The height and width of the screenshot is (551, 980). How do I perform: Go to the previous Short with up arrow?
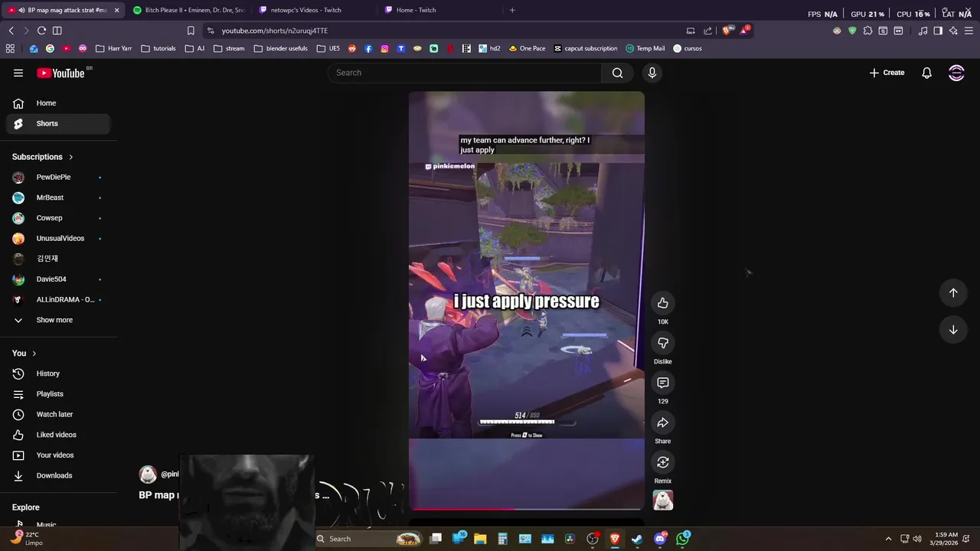(x=953, y=292)
